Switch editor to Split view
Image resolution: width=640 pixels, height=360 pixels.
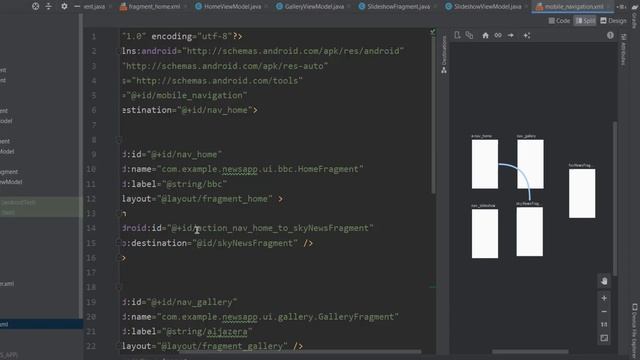585,21
